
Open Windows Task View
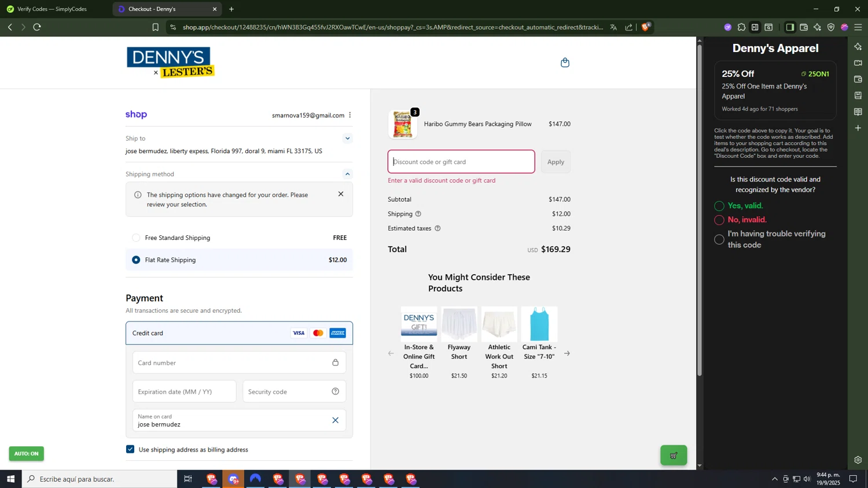click(x=188, y=479)
